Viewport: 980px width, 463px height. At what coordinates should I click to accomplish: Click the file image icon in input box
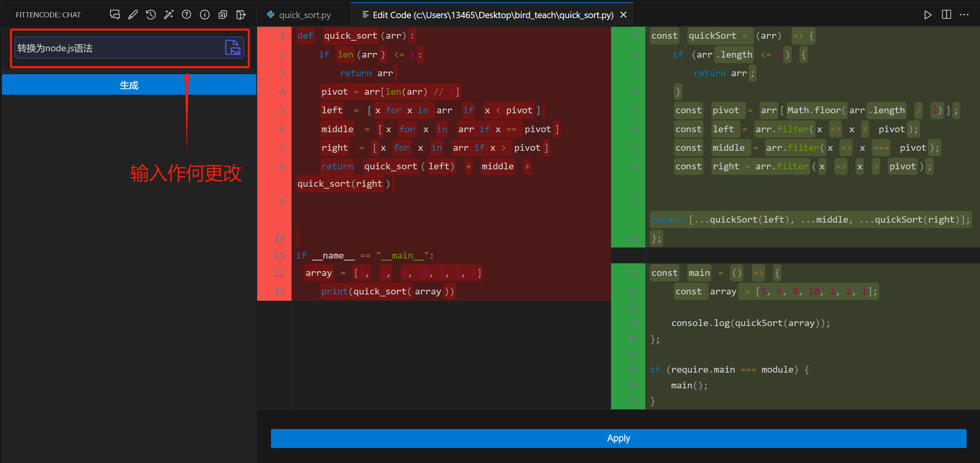point(232,48)
